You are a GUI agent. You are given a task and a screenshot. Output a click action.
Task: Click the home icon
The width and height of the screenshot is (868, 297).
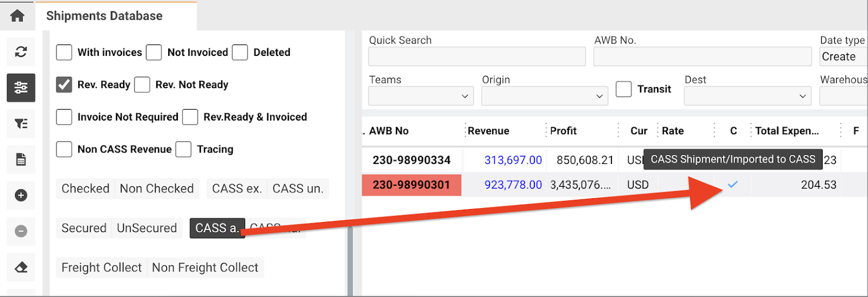pos(17,16)
